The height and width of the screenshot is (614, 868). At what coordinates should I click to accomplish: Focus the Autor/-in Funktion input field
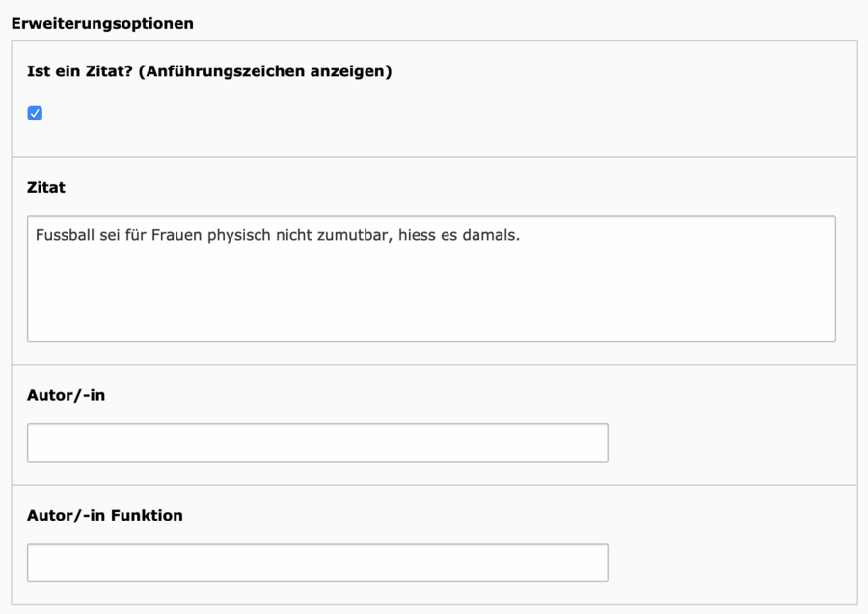pos(317,563)
